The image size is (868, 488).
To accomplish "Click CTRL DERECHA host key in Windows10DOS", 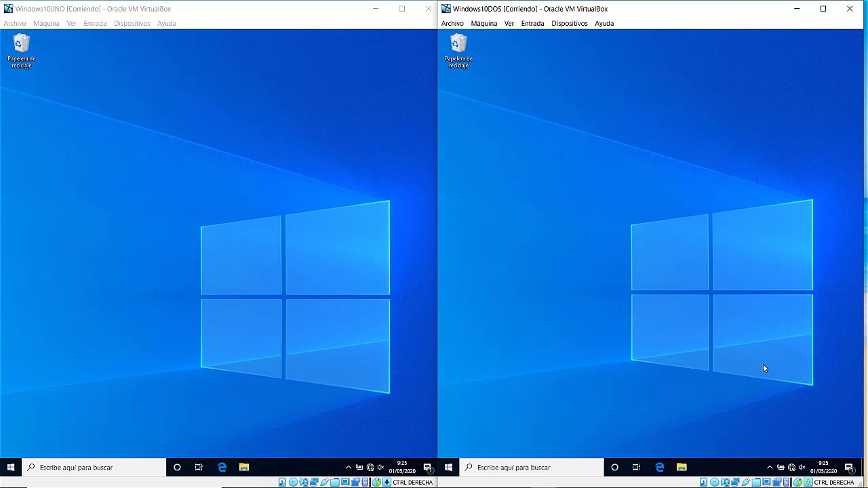I will pyautogui.click(x=834, y=482).
